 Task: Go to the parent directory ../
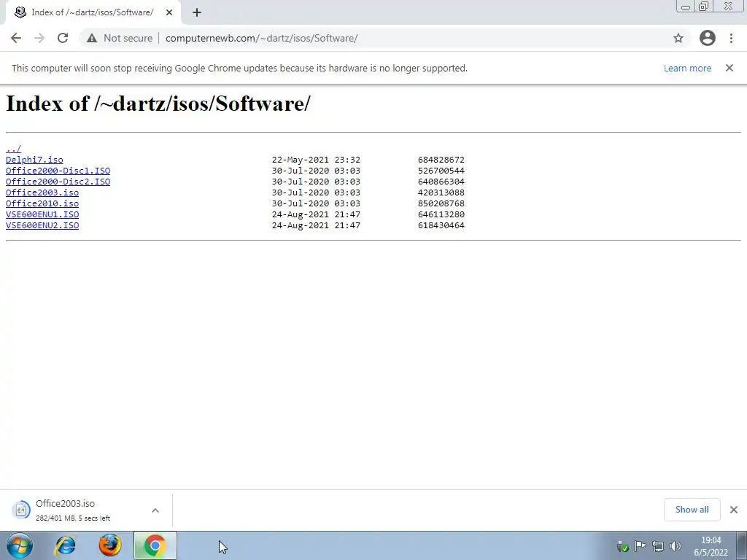pyautogui.click(x=13, y=149)
